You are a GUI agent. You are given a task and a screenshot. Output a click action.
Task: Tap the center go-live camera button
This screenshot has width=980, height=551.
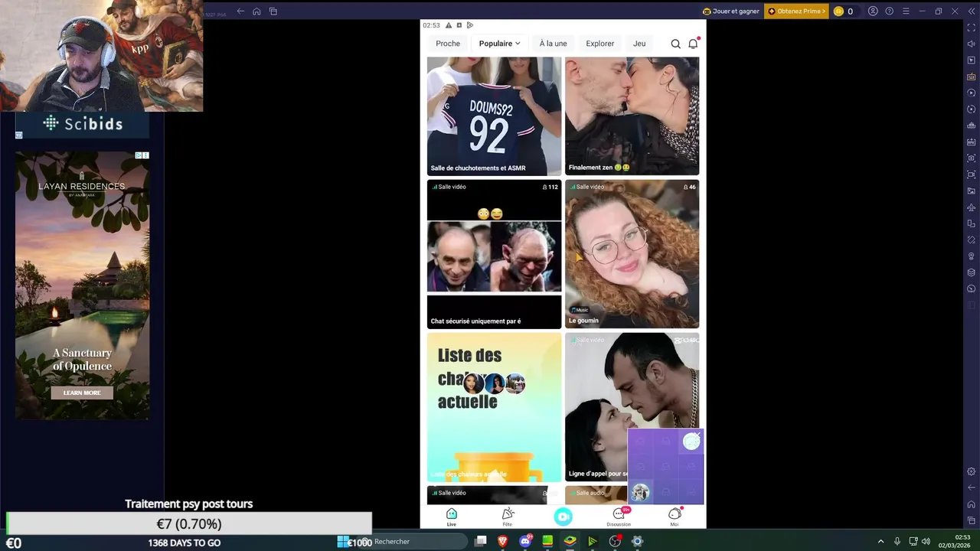click(563, 517)
